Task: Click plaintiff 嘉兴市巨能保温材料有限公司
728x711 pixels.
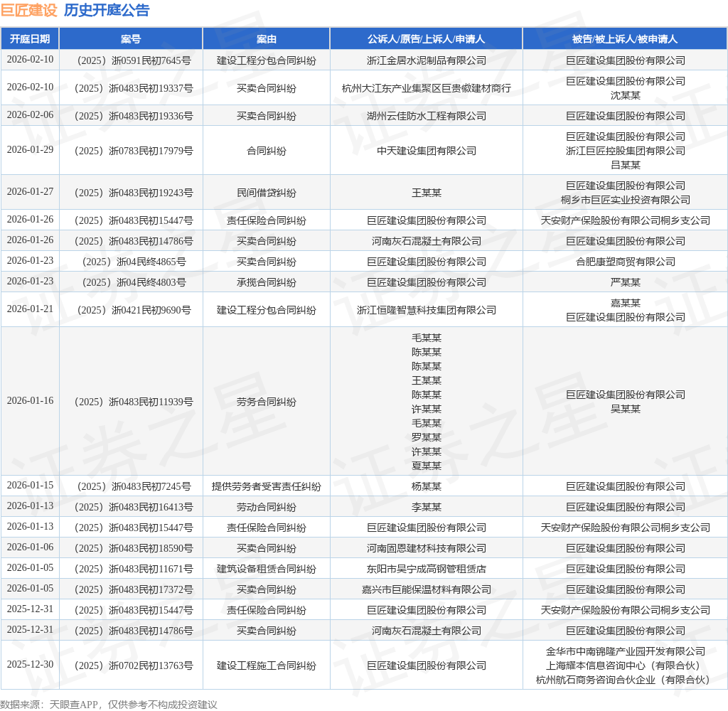Action: point(427,590)
